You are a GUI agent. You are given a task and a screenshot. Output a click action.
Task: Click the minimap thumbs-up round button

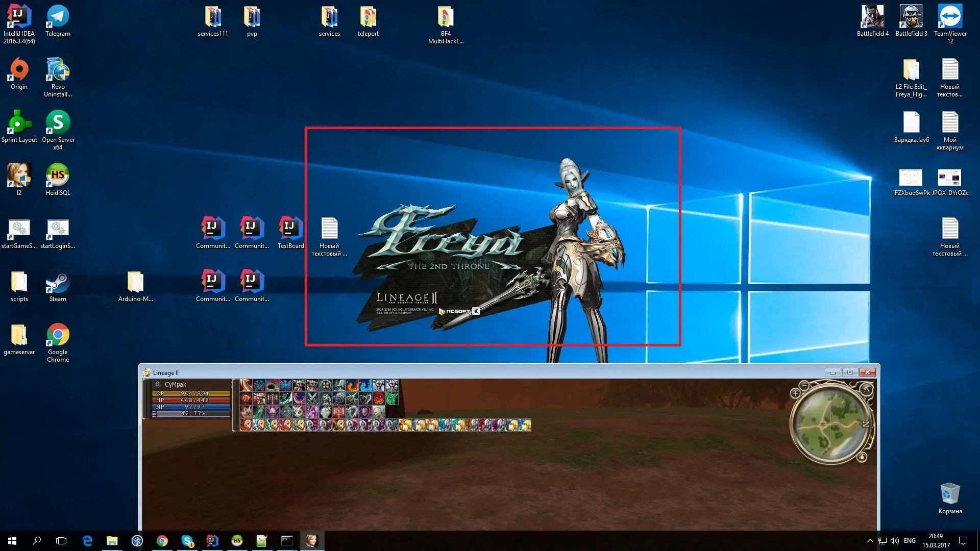(862, 457)
